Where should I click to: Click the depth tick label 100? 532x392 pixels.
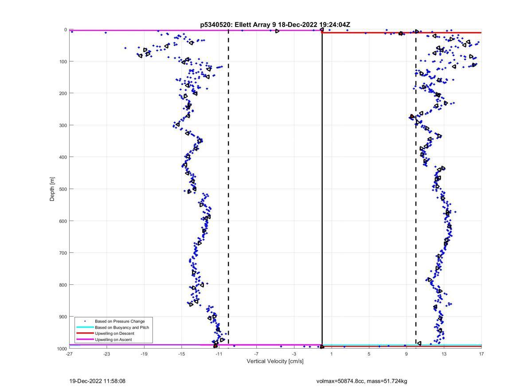(x=63, y=62)
